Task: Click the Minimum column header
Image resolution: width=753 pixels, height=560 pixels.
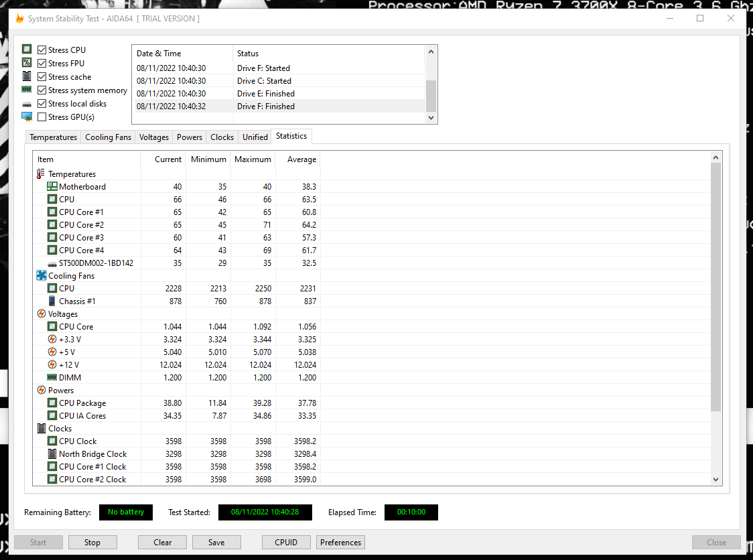Action: (x=208, y=159)
